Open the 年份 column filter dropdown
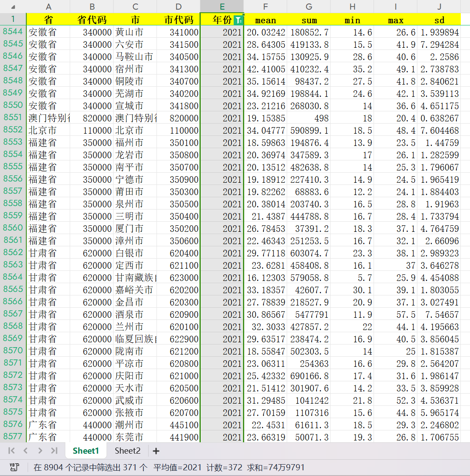470x476 pixels. point(238,20)
